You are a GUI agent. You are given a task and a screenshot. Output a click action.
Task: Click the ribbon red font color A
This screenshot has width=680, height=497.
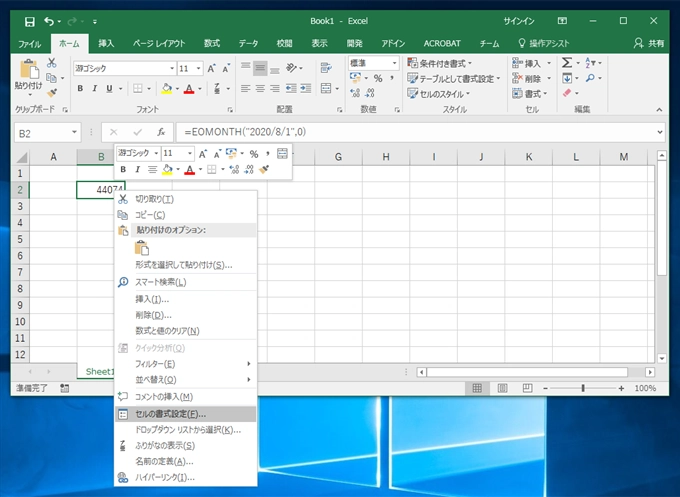(189, 88)
